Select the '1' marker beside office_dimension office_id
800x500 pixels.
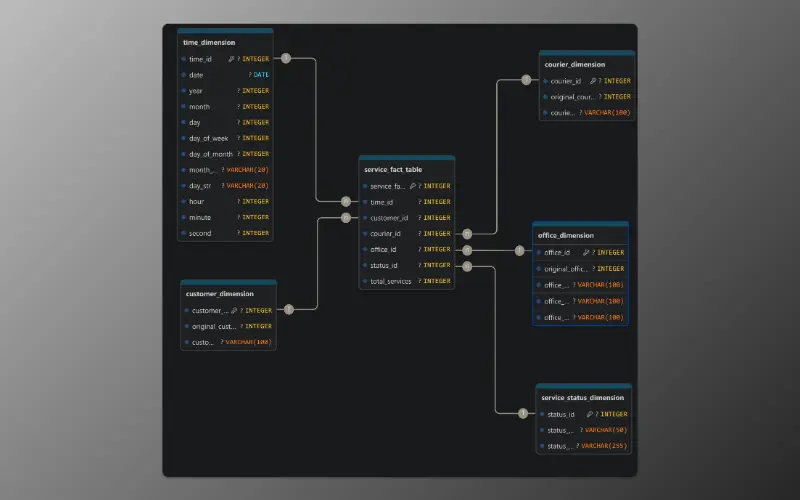[x=519, y=251]
